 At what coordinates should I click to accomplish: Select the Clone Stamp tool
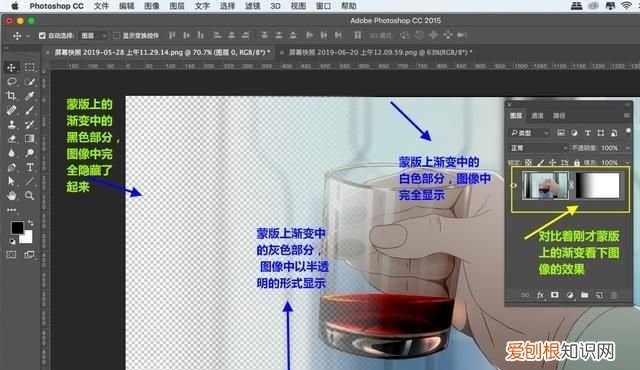coord(11,124)
